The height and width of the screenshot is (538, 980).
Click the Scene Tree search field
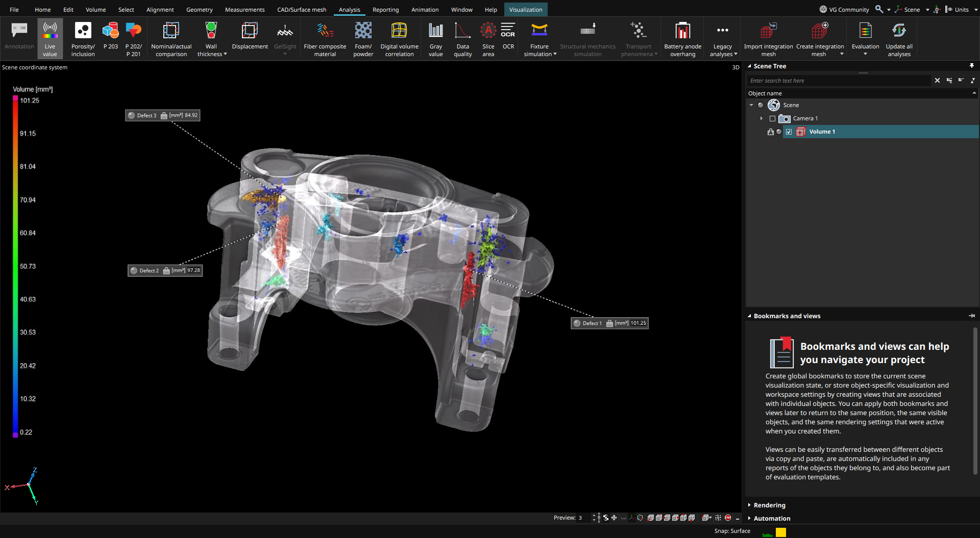[x=839, y=81]
